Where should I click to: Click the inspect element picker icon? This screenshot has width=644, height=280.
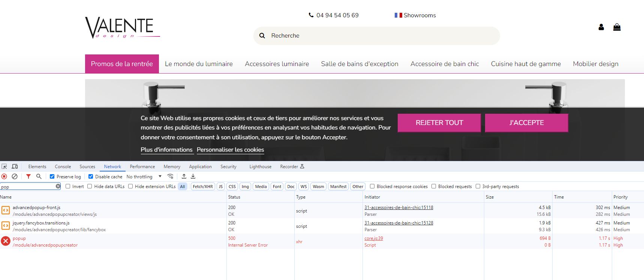coord(4,166)
